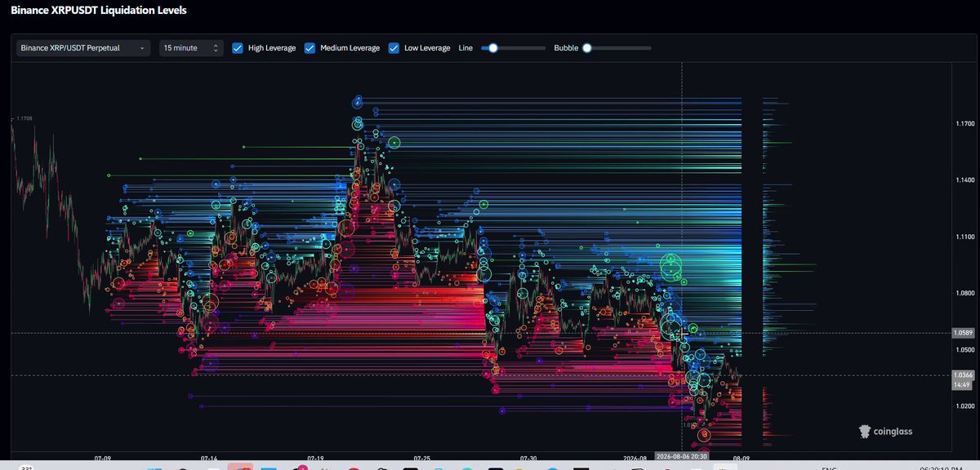Open the Binance XRP/USDT Perpetual dropdown
The image size is (980, 470).
pyautogui.click(x=83, y=48)
